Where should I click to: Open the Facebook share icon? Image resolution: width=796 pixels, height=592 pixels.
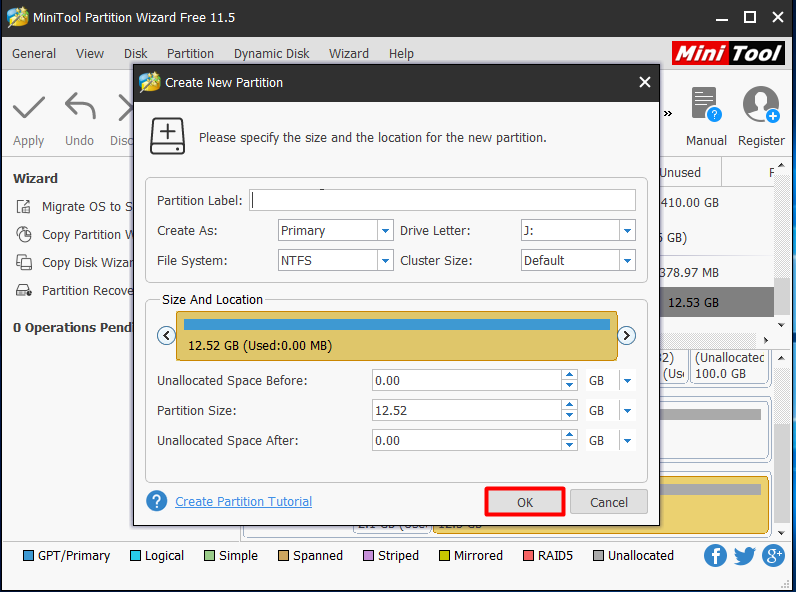tap(715, 555)
